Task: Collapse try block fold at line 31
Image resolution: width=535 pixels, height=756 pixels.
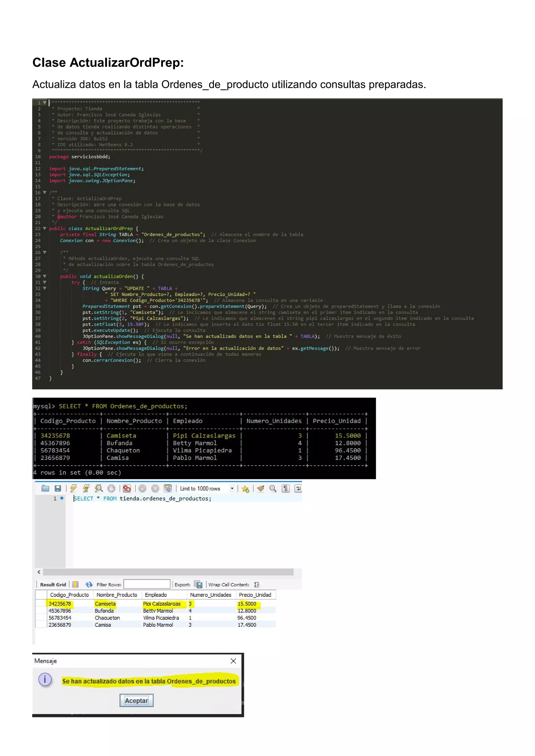Action: click(x=44, y=282)
